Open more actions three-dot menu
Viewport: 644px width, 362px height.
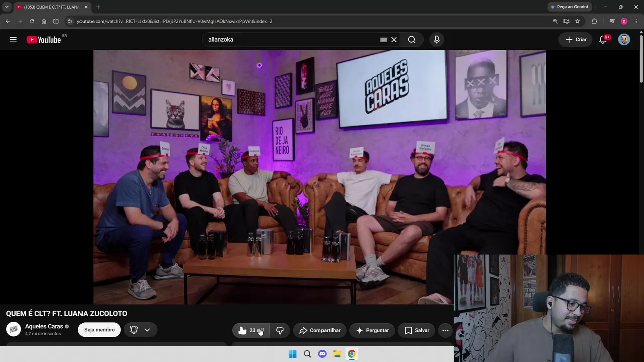point(445,330)
